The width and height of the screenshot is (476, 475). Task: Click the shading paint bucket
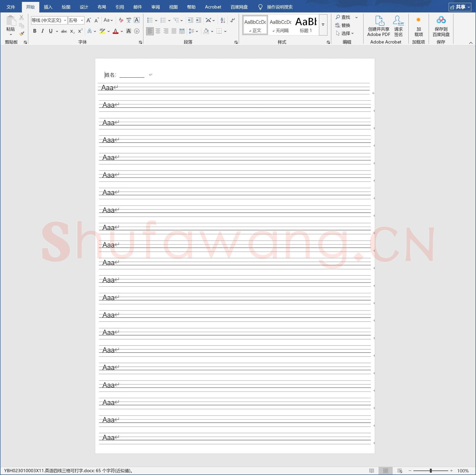206,31
